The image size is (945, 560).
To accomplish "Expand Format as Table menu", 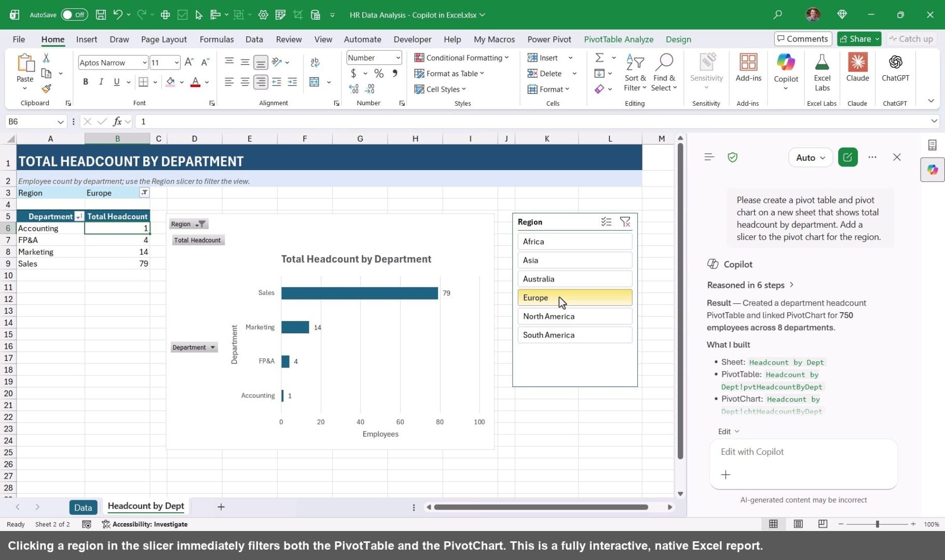I will coord(449,74).
